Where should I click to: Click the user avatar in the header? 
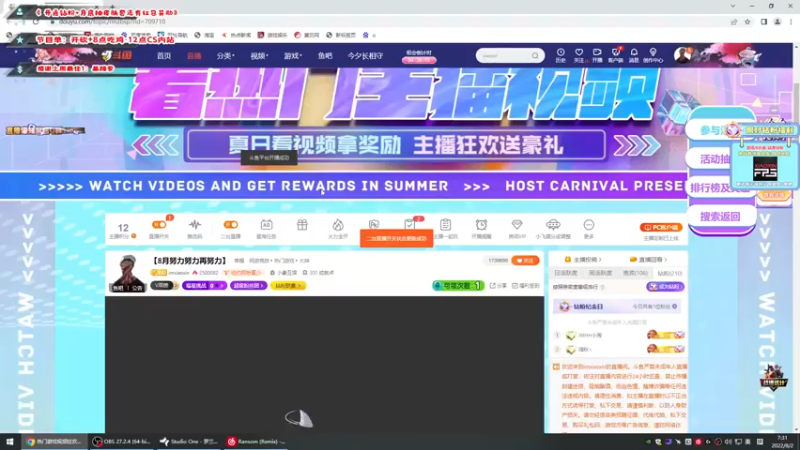click(x=682, y=55)
